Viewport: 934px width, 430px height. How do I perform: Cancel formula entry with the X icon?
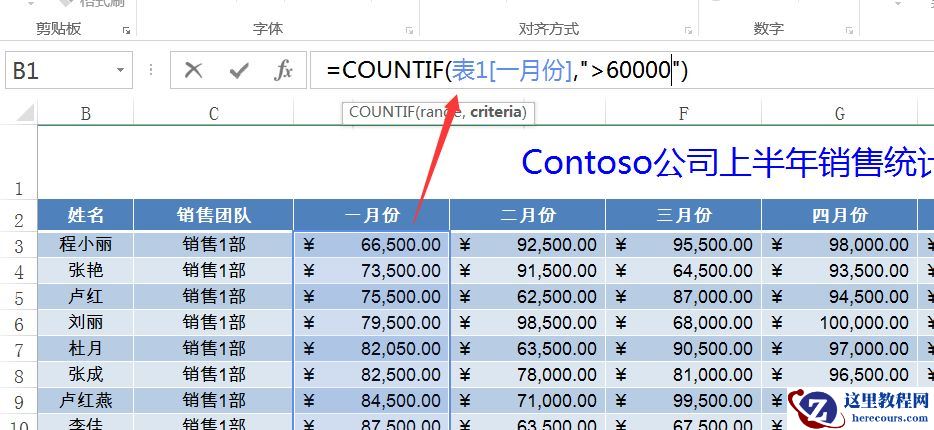[193, 70]
